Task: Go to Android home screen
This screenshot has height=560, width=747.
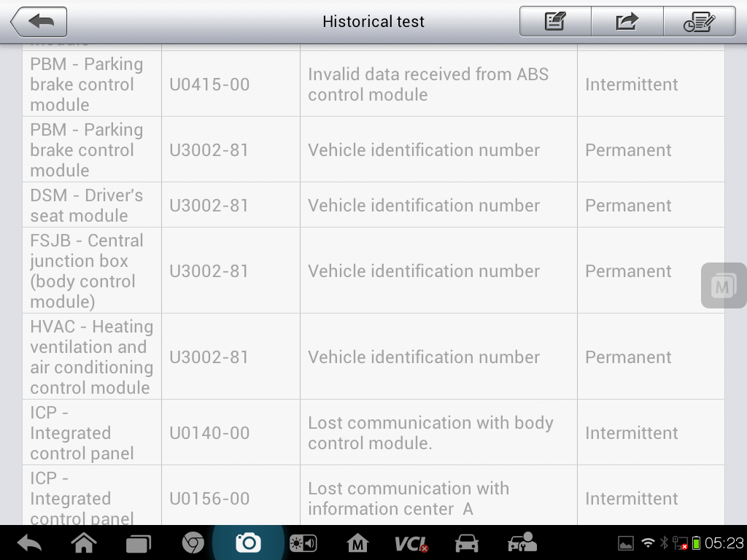Action: pyautogui.click(x=84, y=542)
